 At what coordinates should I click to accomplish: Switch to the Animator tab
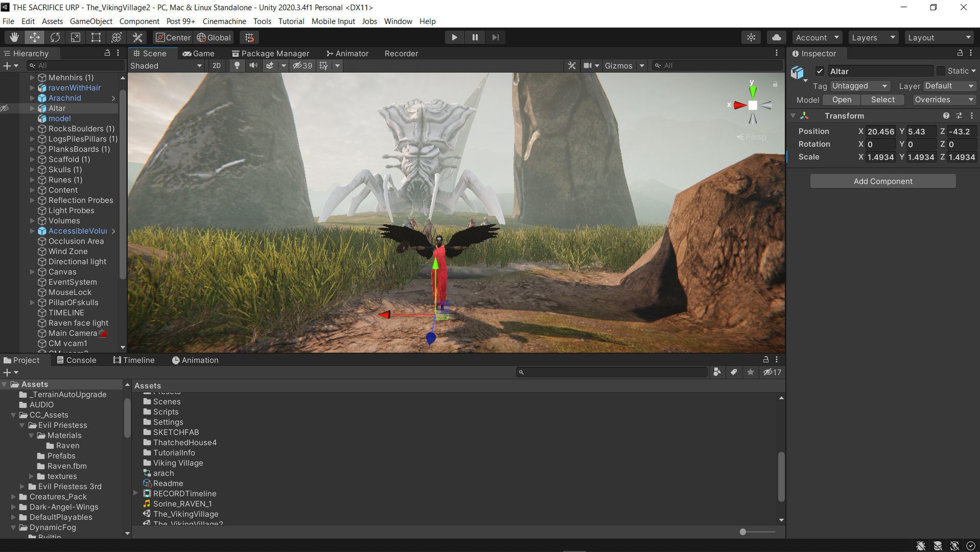click(x=347, y=53)
